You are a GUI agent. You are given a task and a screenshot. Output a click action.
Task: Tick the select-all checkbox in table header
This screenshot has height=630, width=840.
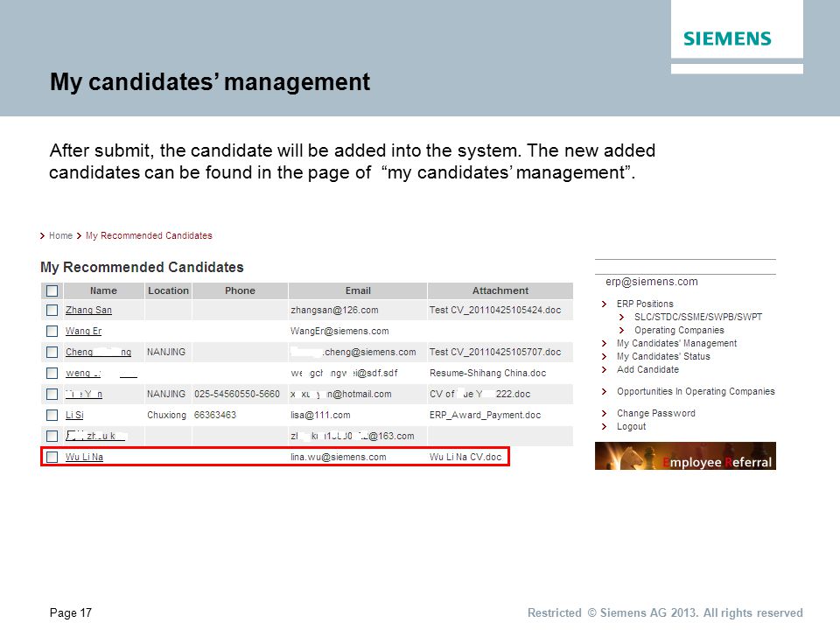pyautogui.click(x=52, y=290)
